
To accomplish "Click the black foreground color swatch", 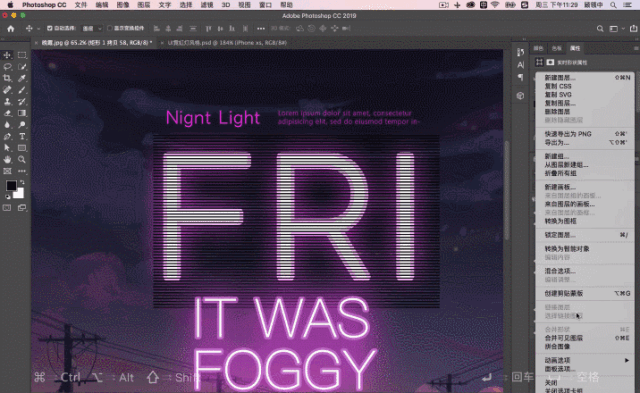I will pyautogui.click(x=11, y=186).
